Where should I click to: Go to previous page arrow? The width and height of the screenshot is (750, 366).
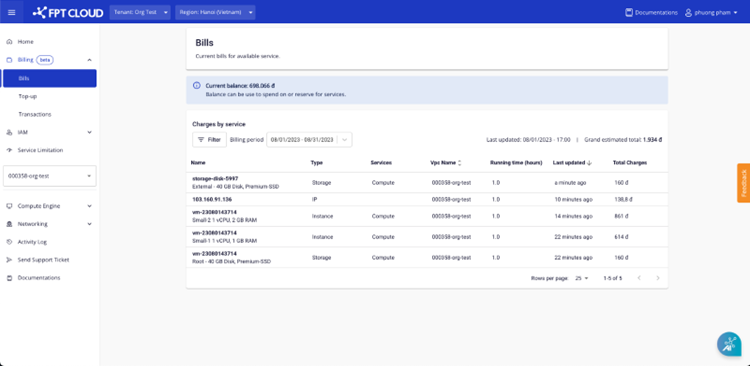click(639, 278)
